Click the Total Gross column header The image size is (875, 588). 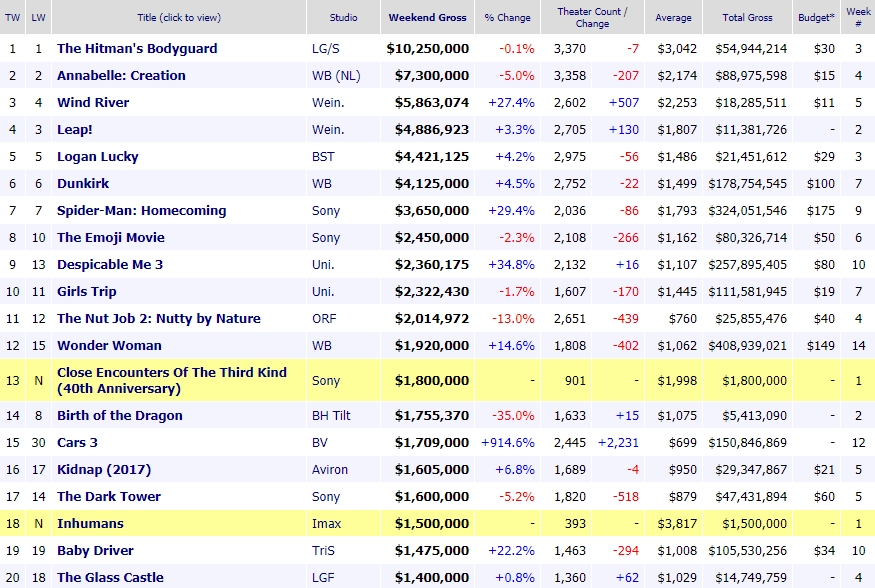pyautogui.click(x=747, y=17)
